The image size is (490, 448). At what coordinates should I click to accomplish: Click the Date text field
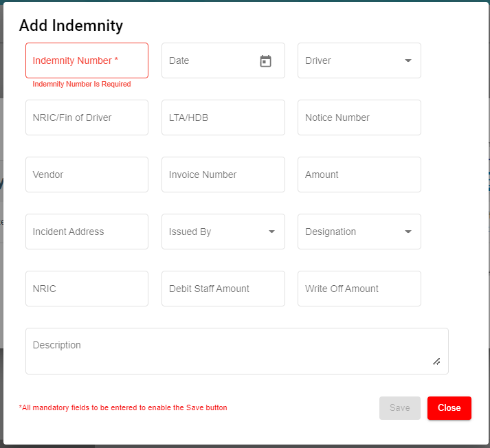206,60
